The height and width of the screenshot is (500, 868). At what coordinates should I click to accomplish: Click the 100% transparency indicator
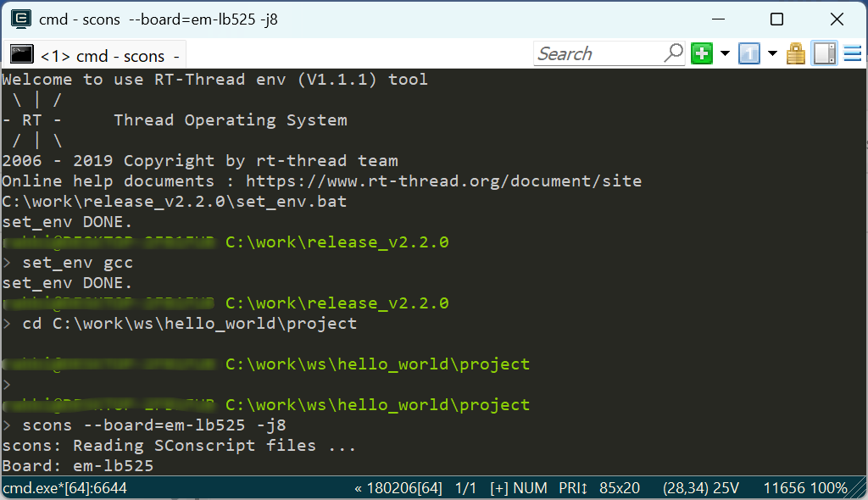pos(831,487)
